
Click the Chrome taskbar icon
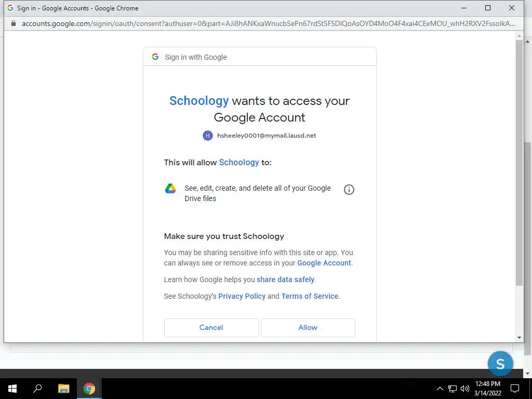[89, 389]
